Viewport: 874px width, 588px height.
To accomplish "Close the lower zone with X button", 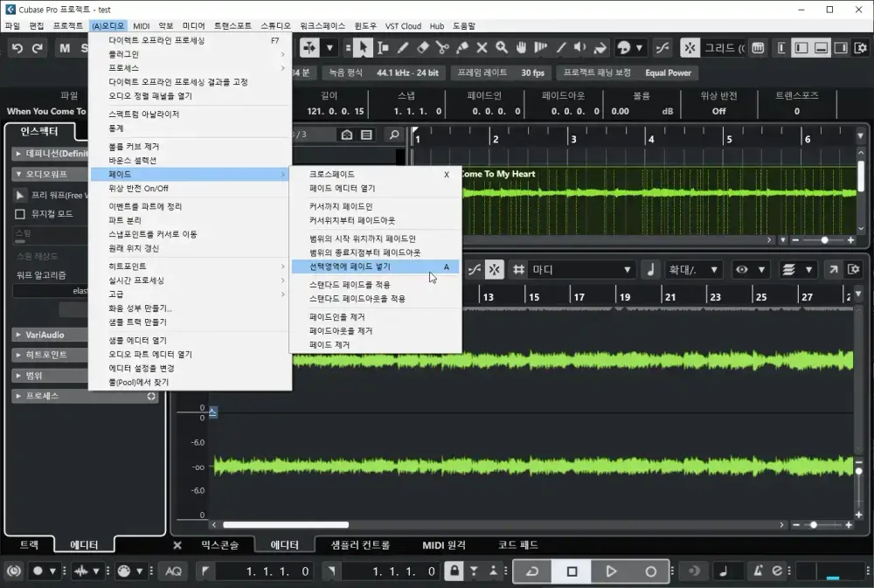I will point(177,545).
